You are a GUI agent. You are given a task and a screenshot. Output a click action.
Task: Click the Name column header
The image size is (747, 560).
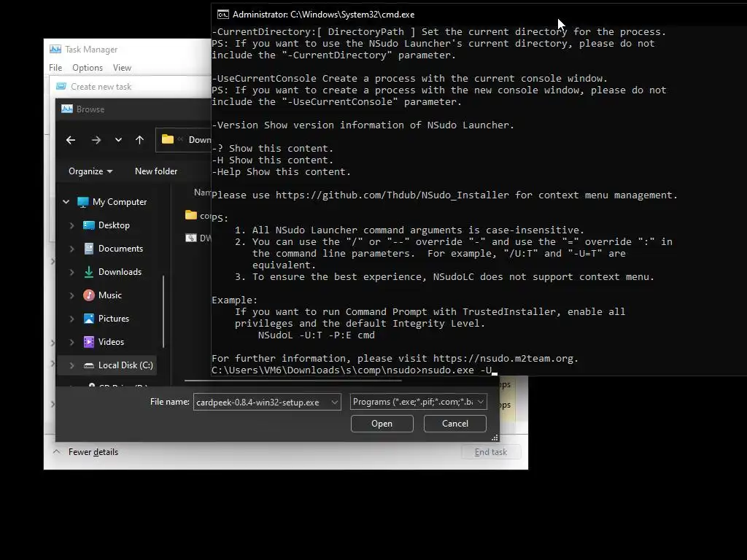click(x=202, y=192)
